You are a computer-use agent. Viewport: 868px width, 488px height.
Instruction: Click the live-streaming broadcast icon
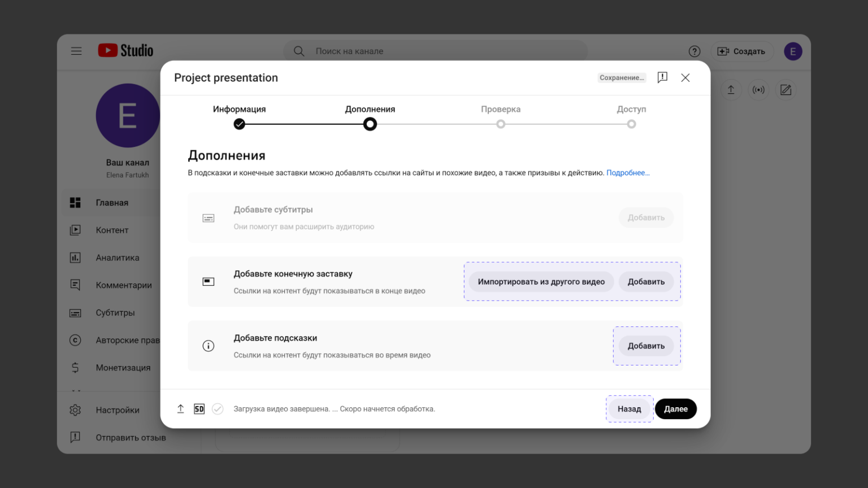tap(758, 90)
